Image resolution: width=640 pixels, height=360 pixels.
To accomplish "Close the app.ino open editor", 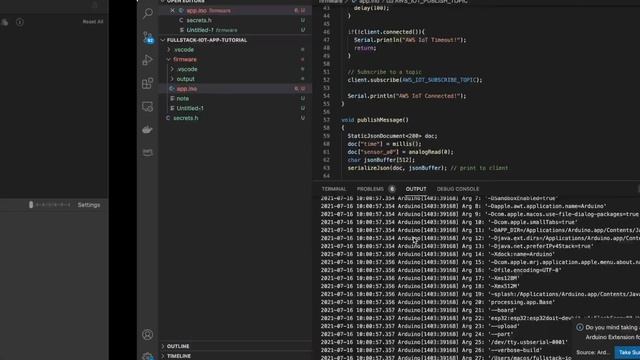I will point(173,11).
